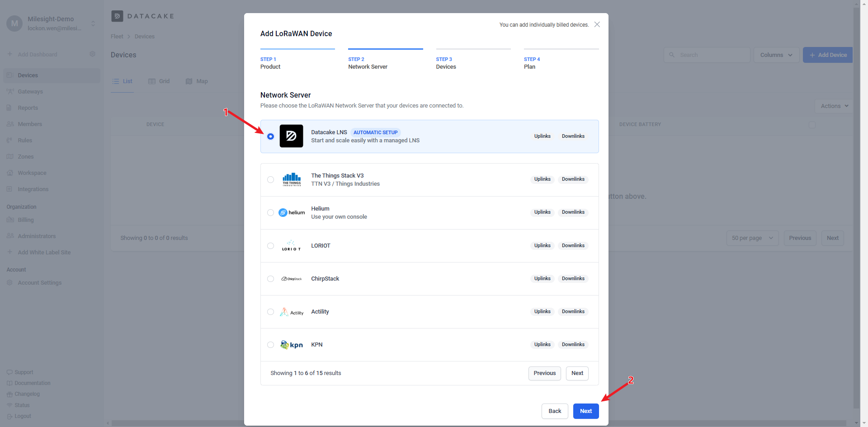Click the Gateways sidebar icon
This screenshot has width=868, height=427.
pyautogui.click(x=10, y=91)
